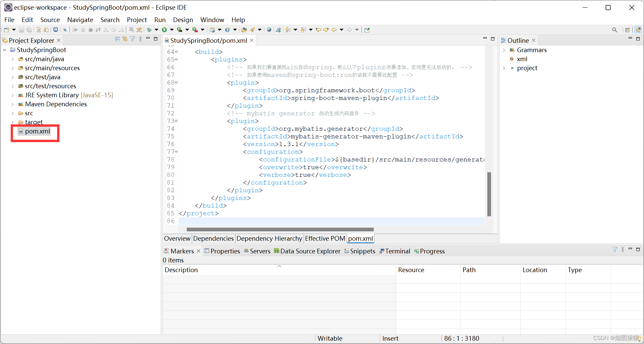
Task: Open the Window menu
Action: 212,20
